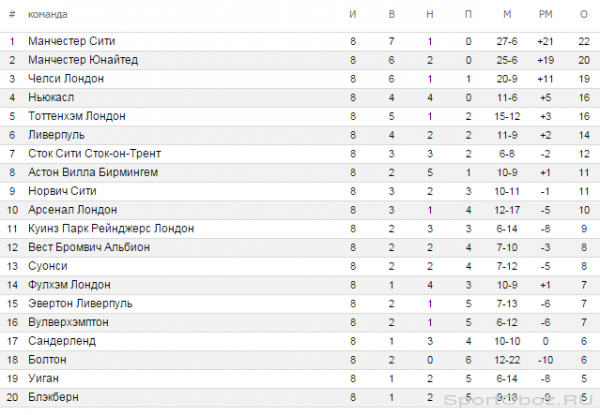The height and width of the screenshot is (415, 600).
Task: Click the Манчестер Сити team name
Action: (72, 41)
